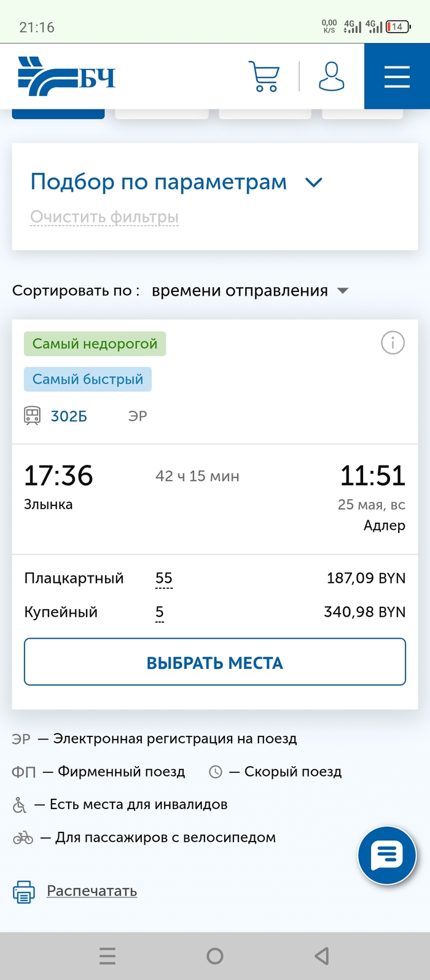430x980 pixels.
Task: Open the shopping cart
Action: 264,77
